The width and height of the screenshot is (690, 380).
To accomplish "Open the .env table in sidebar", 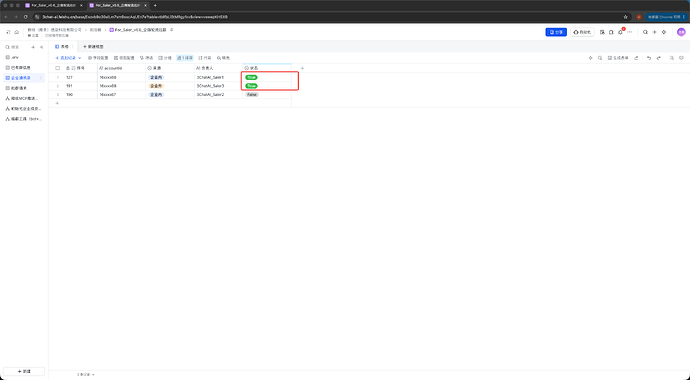I will click(24, 57).
